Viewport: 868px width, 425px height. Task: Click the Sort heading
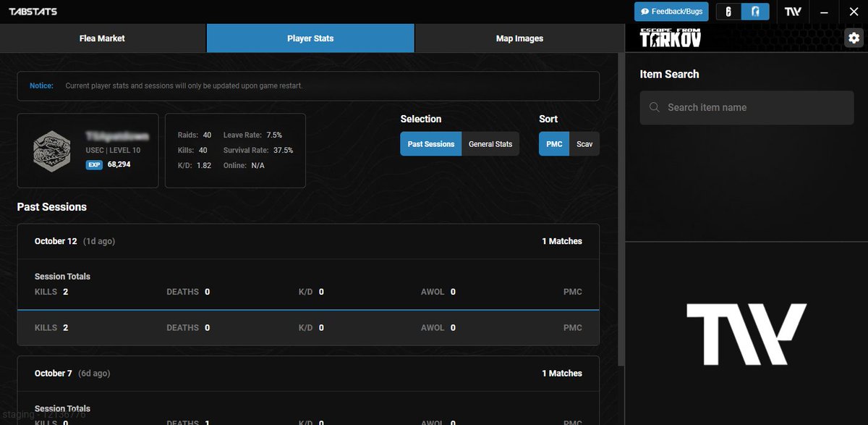548,119
